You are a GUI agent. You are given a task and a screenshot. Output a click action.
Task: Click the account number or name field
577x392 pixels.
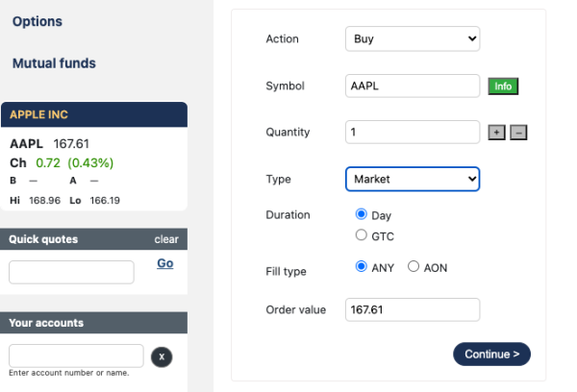coord(76,355)
